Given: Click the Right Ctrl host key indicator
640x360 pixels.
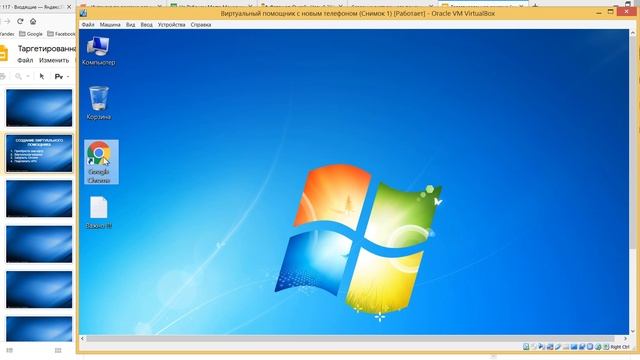Looking at the screenshot, I should click(x=620, y=347).
